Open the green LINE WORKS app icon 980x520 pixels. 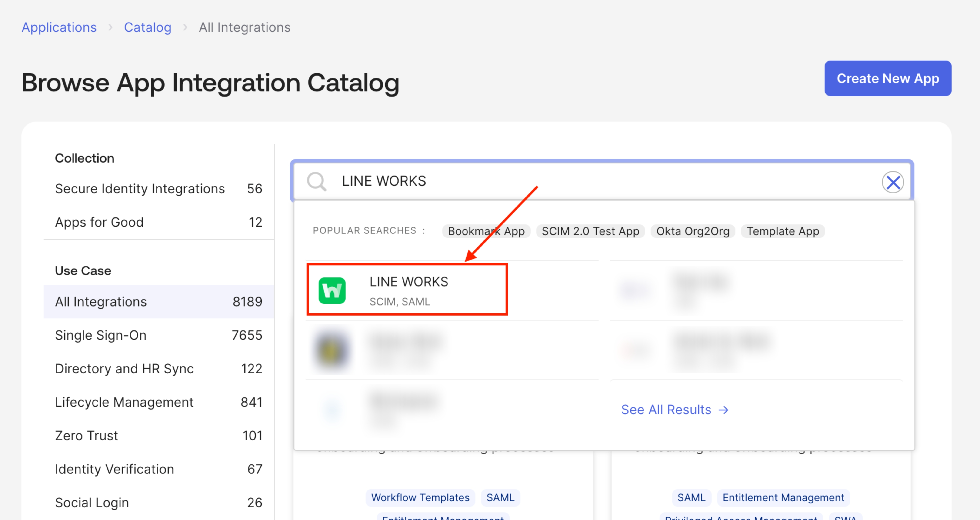coord(332,291)
